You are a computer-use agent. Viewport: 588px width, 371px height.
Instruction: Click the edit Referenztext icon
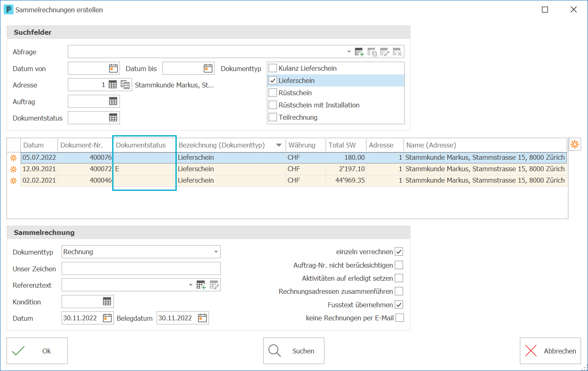click(215, 285)
